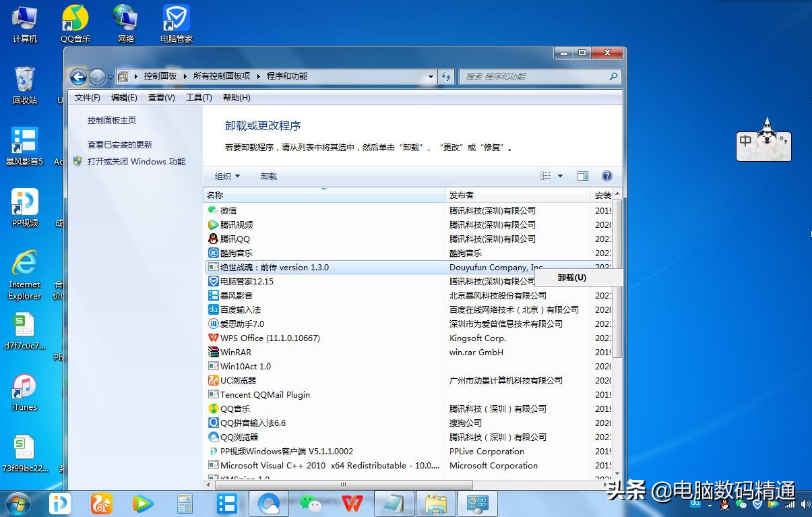This screenshot has width=812, height=517.
Task: Open the iTunes desktop shortcut
Action: (x=25, y=392)
